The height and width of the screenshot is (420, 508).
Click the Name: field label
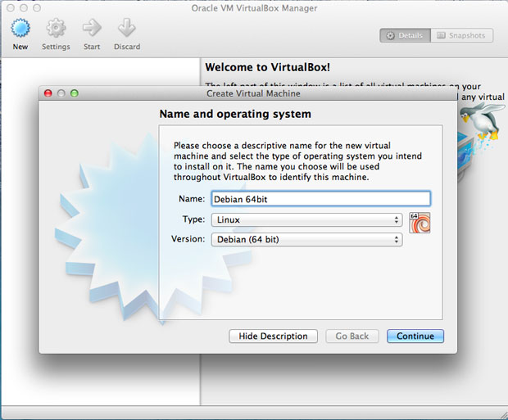(x=192, y=199)
